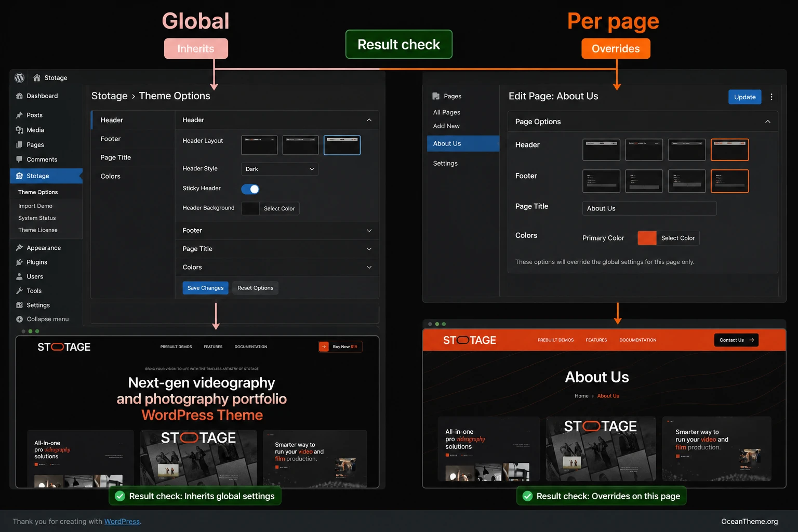Collapse the Page Options panel chevron
The image size is (798, 532).
coord(768,122)
